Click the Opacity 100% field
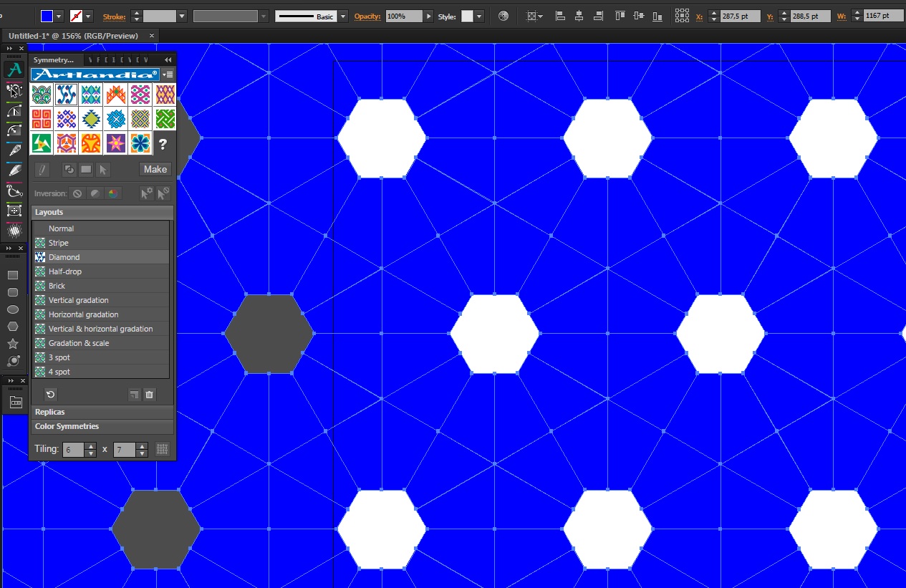906x588 pixels. click(405, 16)
